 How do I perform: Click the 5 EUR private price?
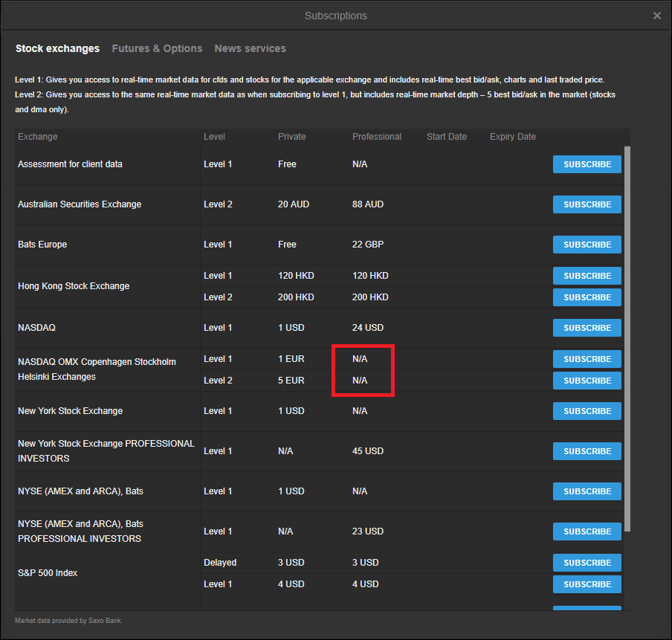coord(291,381)
